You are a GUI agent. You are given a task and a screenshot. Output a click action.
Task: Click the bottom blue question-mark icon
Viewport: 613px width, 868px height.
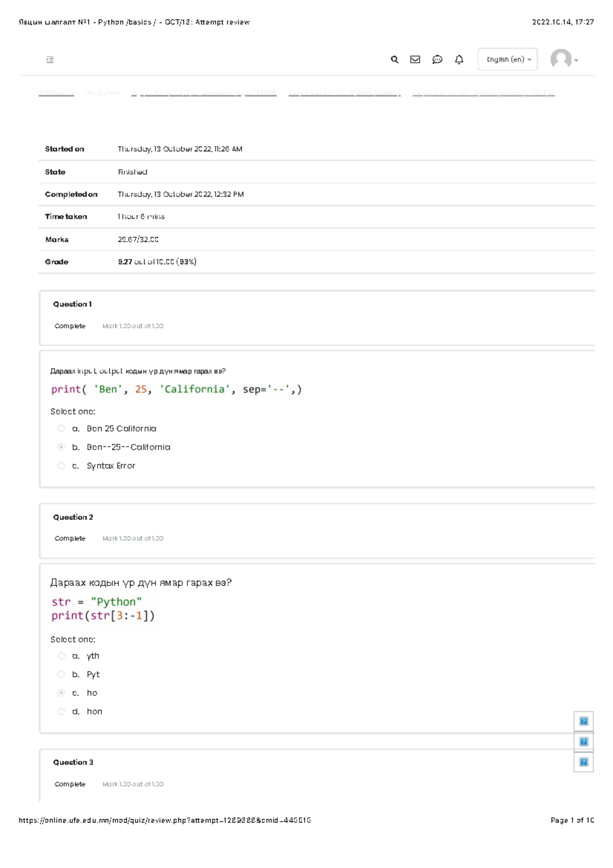(583, 762)
